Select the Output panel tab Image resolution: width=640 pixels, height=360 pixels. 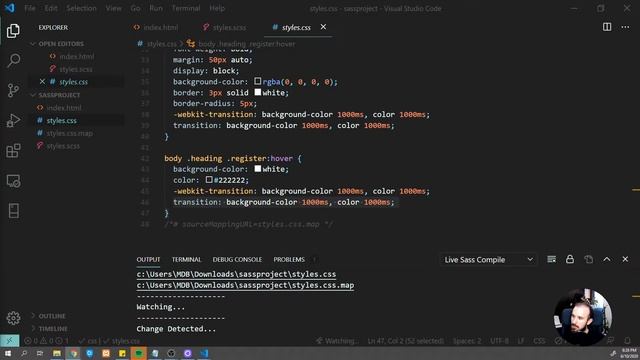coord(148,260)
